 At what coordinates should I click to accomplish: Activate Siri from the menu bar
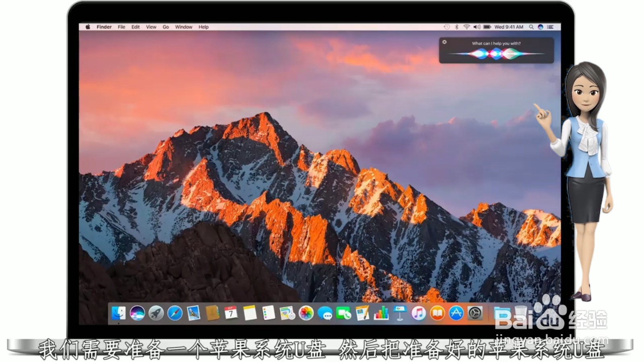(541, 27)
